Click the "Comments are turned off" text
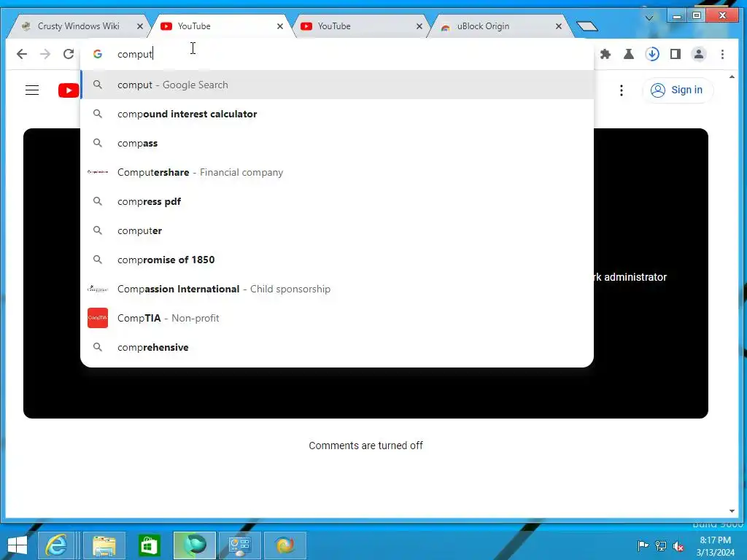 pos(366,446)
